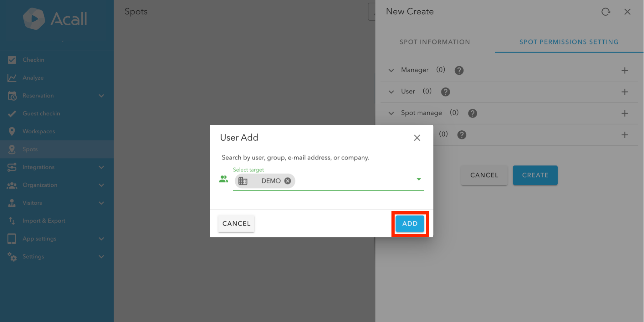Image resolution: width=644 pixels, height=322 pixels.
Task: Show help for Spot manage permission
Action: [472, 113]
